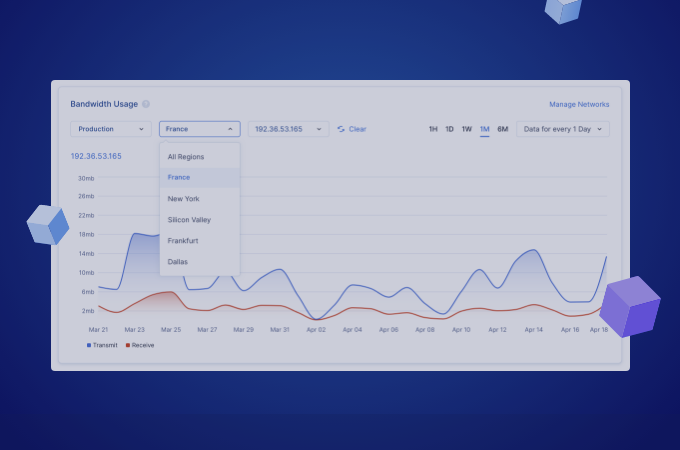The height and width of the screenshot is (450, 680).
Task: Click the red Receive legend marker
Action: 128,345
